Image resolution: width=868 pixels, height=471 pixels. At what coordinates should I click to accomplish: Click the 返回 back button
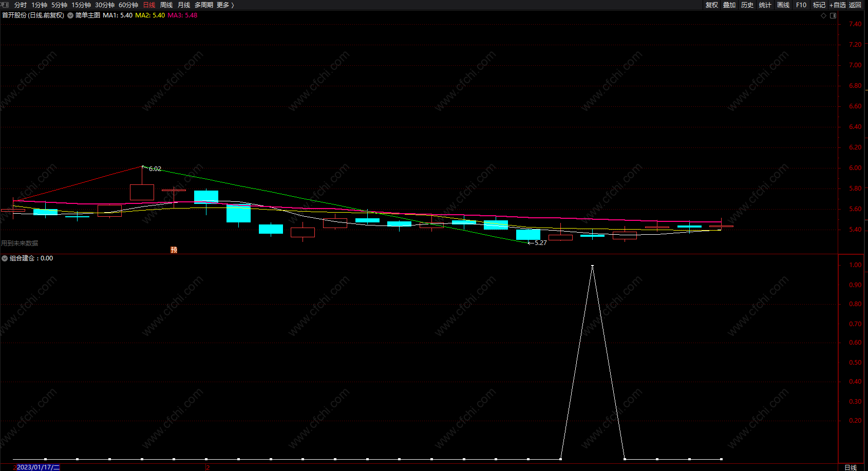tap(855, 5)
